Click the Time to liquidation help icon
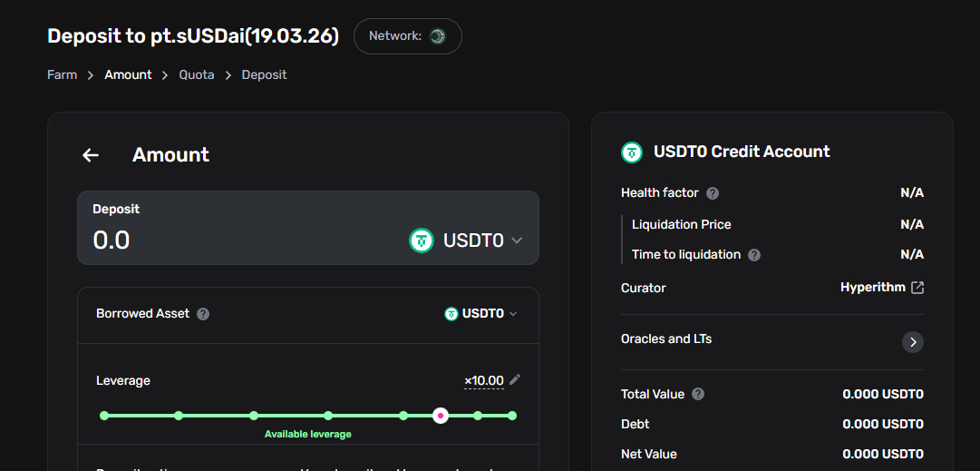 [754, 255]
